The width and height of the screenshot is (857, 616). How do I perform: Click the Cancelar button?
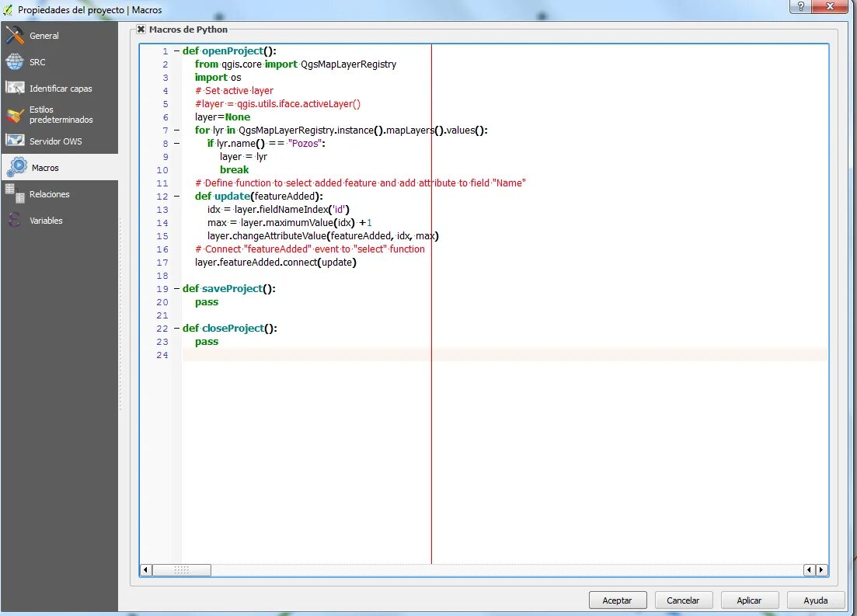click(x=683, y=600)
